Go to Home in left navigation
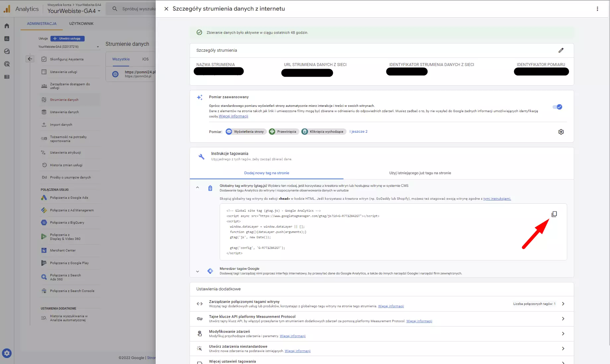Image resolution: width=610 pixels, height=364 pixels. tap(7, 26)
